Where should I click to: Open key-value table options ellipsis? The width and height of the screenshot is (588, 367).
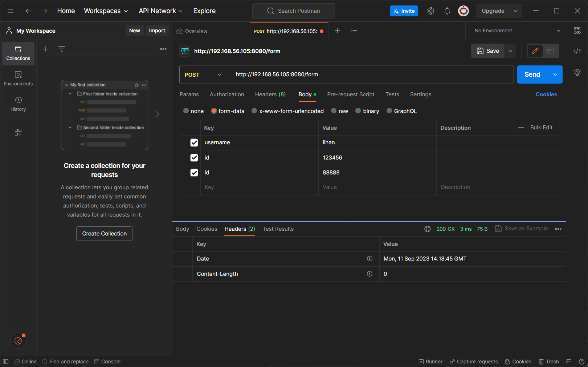click(x=521, y=128)
